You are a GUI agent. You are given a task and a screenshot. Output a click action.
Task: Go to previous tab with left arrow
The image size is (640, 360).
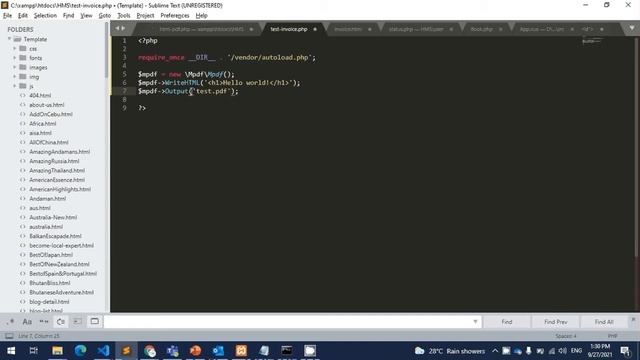click(x=117, y=28)
